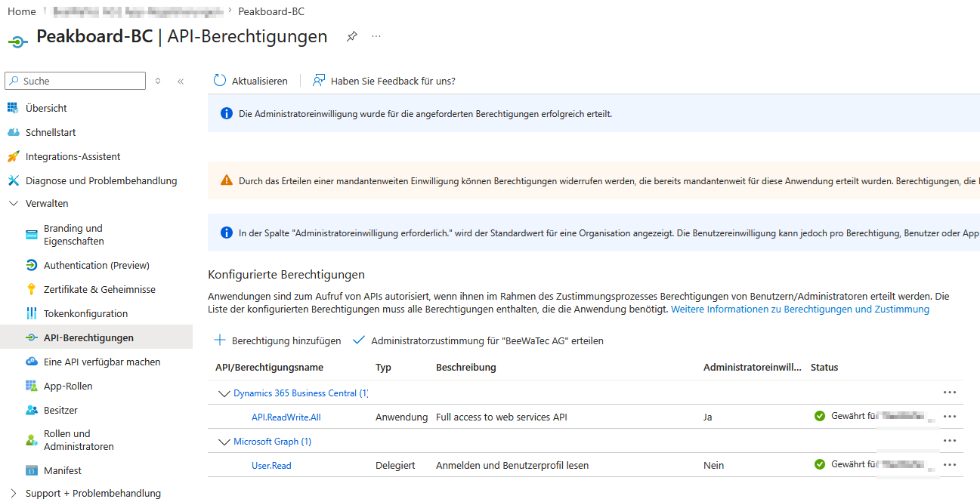
Task: Pin the Peakboard-BC page
Action: 351,36
